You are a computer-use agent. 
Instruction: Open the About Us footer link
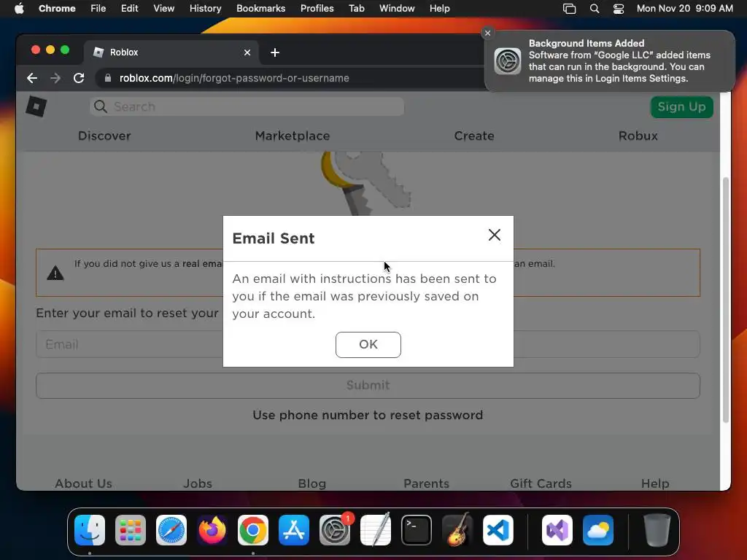coord(83,483)
